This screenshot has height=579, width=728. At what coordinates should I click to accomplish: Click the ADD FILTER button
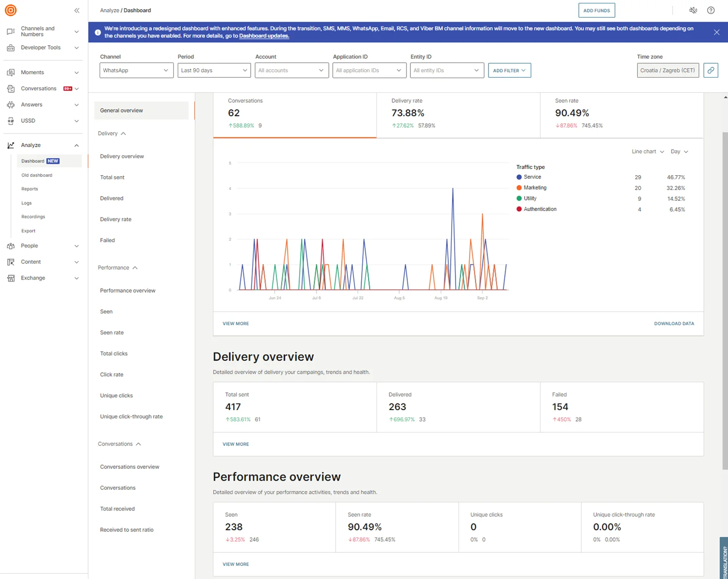(x=509, y=70)
